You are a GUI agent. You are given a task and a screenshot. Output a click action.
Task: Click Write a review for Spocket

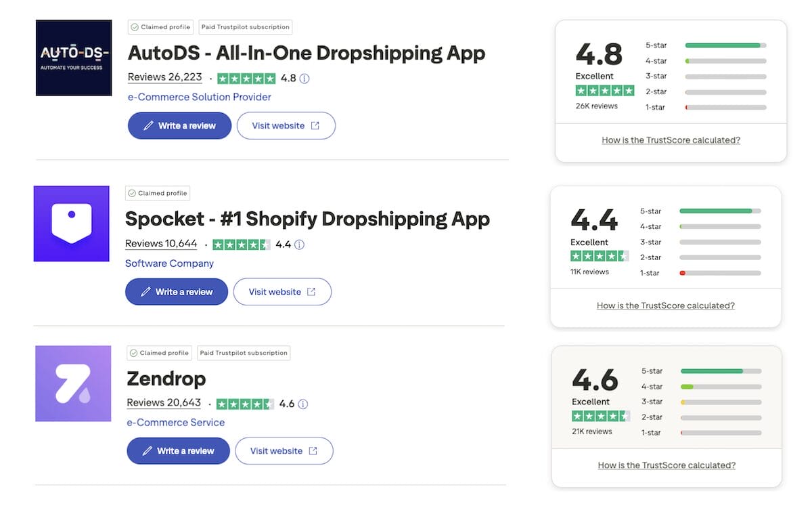click(176, 291)
